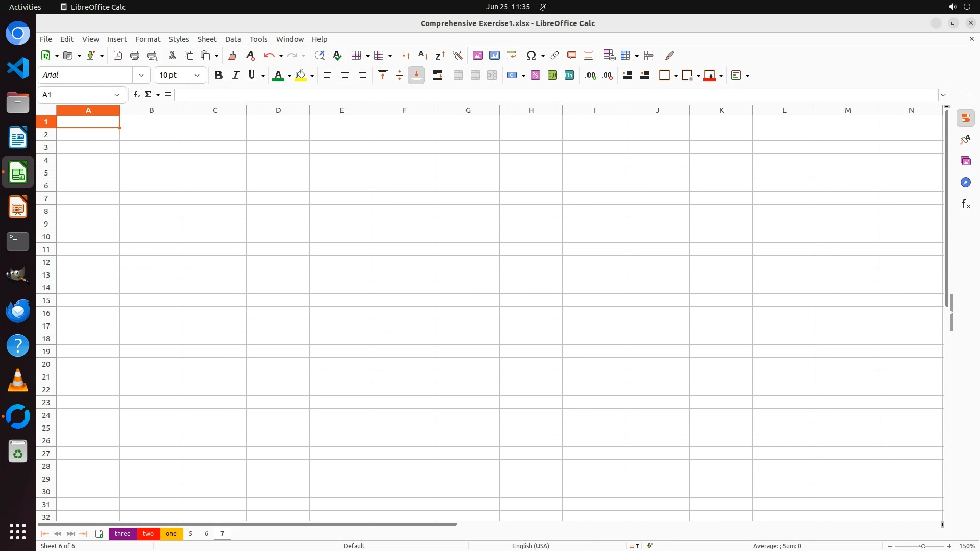
Task: Open the Data menu
Action: (x=233, y=39)
